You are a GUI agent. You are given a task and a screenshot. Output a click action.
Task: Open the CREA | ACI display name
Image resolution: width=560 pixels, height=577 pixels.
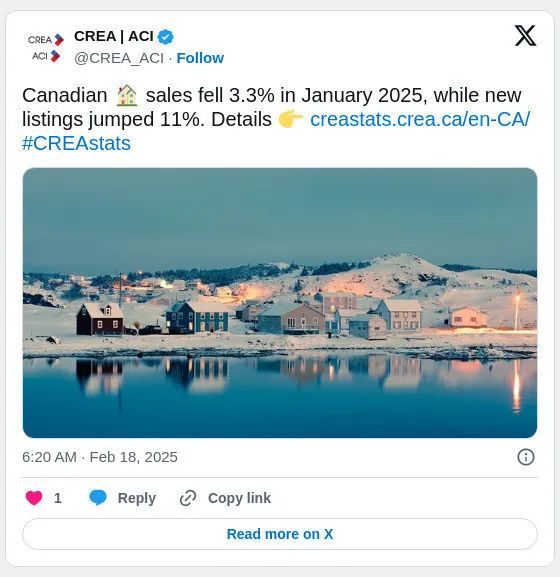click(114, 36)
